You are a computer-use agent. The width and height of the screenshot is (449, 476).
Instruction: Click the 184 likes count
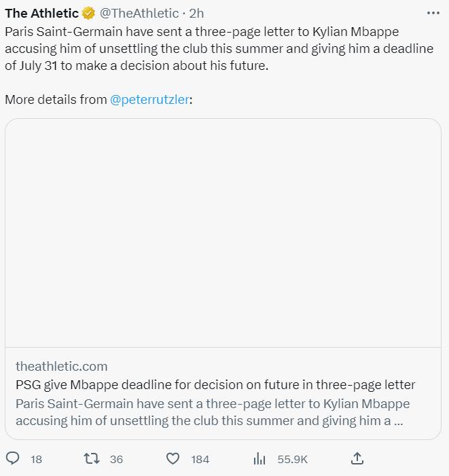click(x=200, y=459)
